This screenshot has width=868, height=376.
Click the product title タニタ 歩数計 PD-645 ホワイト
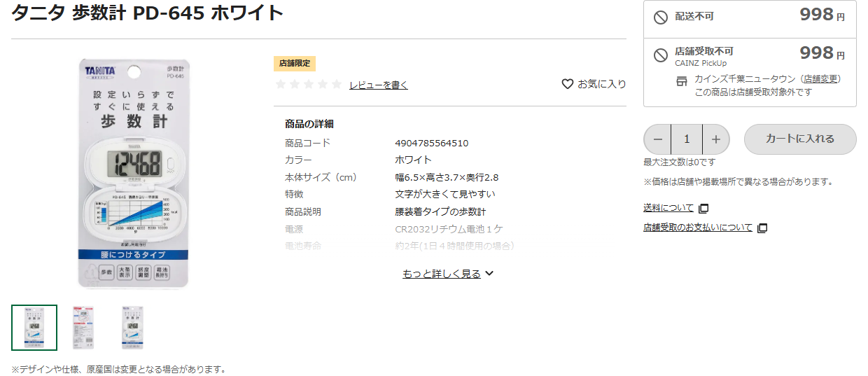coord(147,13)
